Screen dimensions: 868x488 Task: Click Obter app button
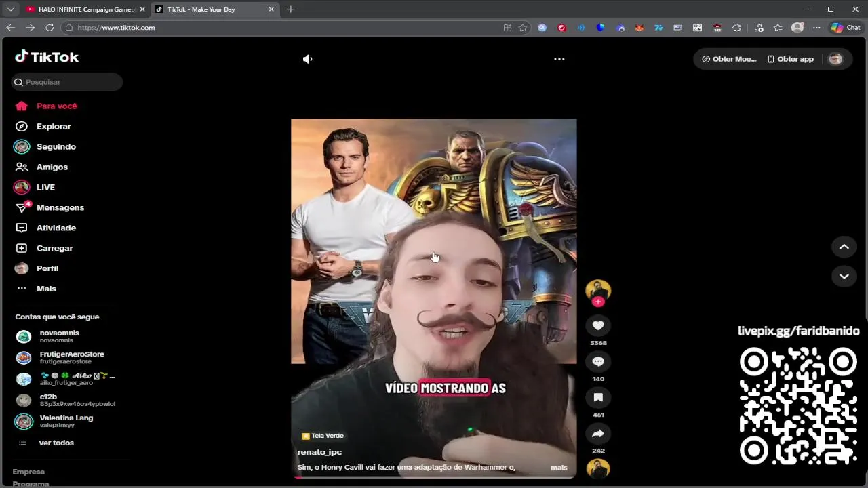tap(790, 59)
